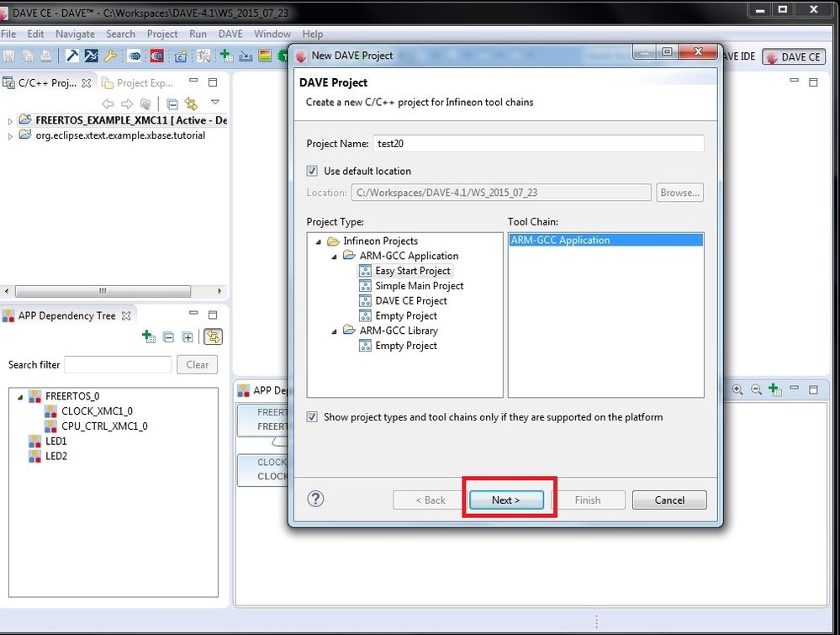Minimize the C/C++ Projects panel

tap(194, 81)
